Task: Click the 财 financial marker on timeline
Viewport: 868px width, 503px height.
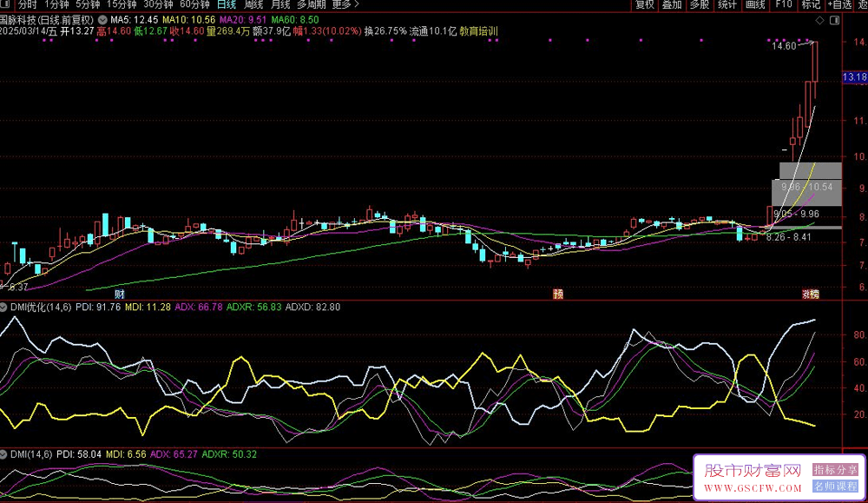Action: coord(120,295)
